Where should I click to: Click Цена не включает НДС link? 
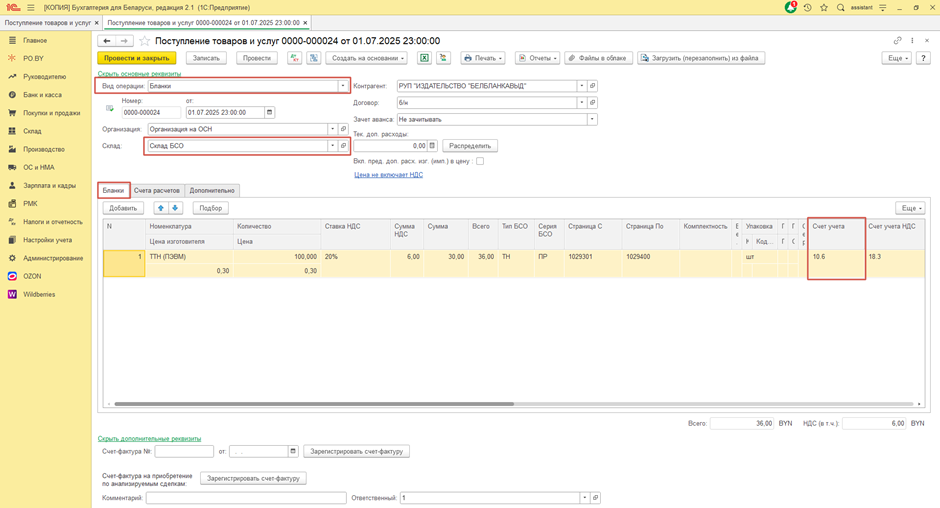coord(388,175)
